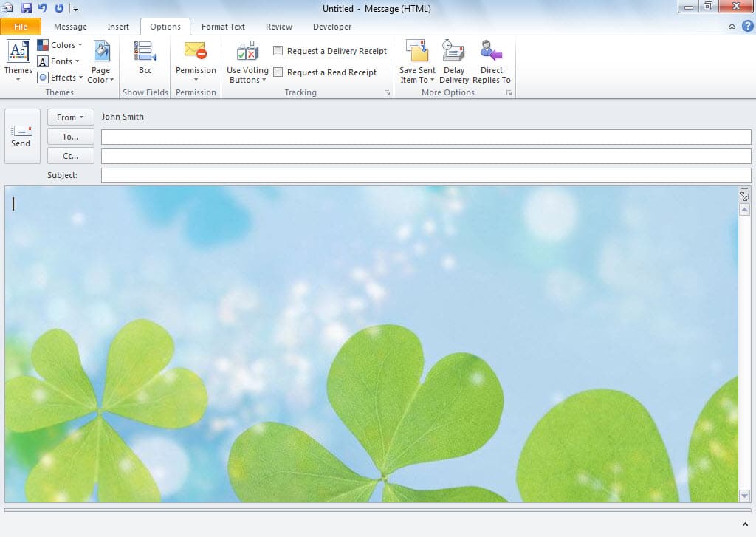
Task: Enable Request a Read Receipt
Action: point(278,72)
